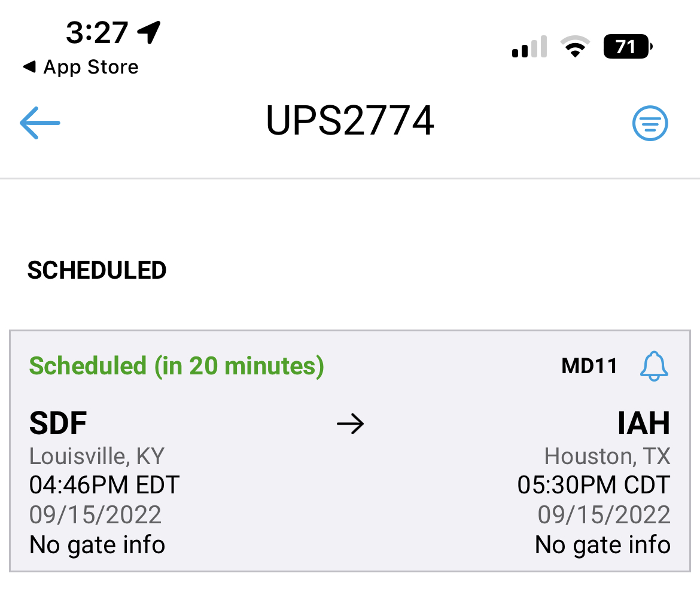Toggle the flight alert bell
700x616 pixels.
654,366
